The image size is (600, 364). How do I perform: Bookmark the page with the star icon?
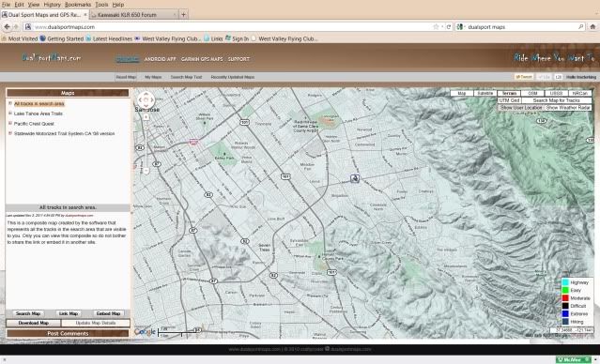[x=436, y=27]
